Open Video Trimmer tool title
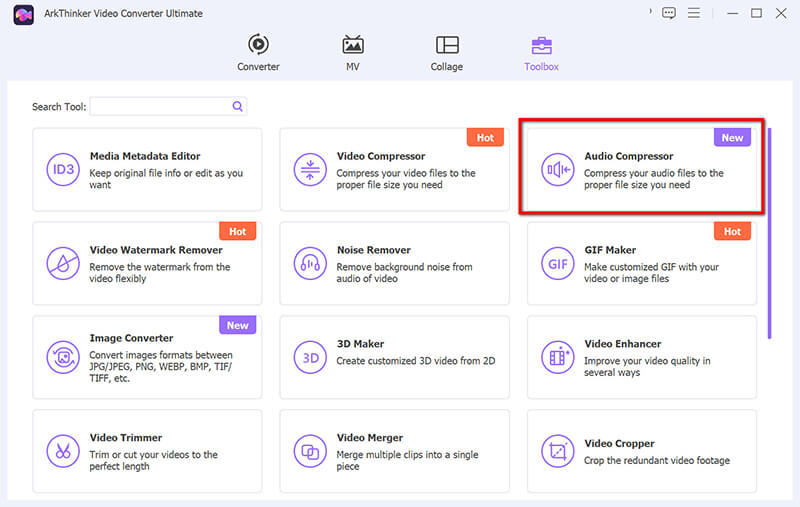 126,438
